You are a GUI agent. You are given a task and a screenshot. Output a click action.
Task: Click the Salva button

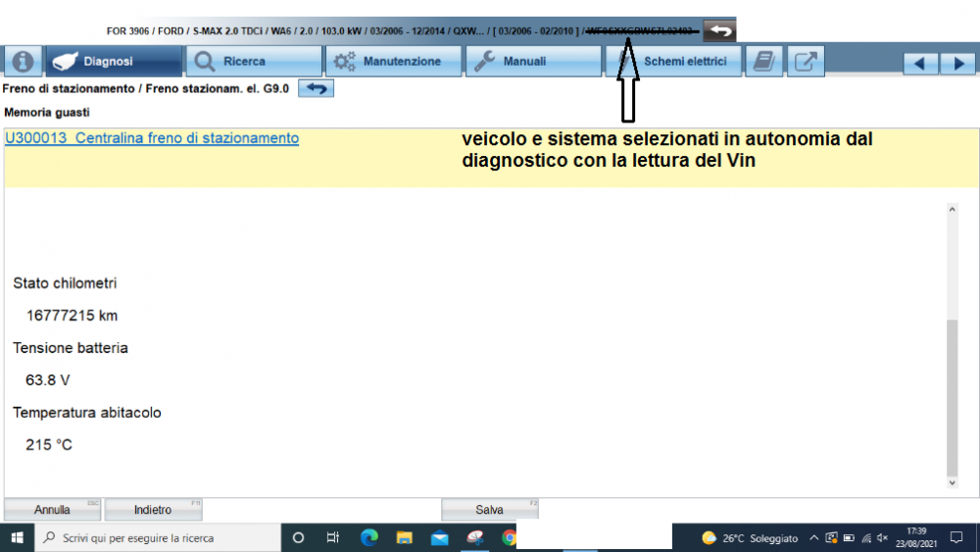pyautogui.click(x=489, y=510)
